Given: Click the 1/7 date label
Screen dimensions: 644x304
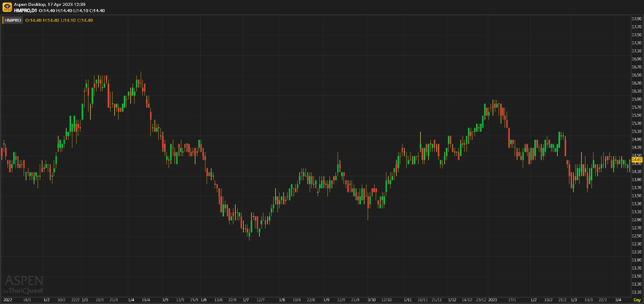Looking at the screenshot, I should pos(246,300).
